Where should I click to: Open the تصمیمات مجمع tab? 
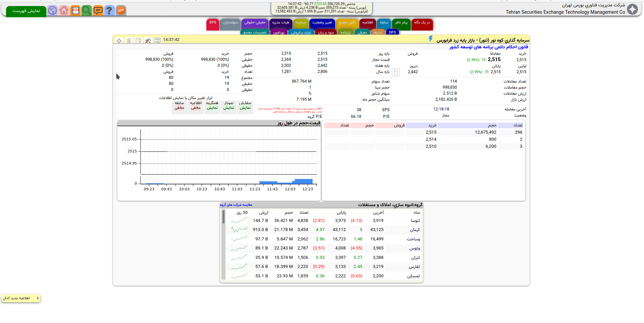[x=255, y=32]
